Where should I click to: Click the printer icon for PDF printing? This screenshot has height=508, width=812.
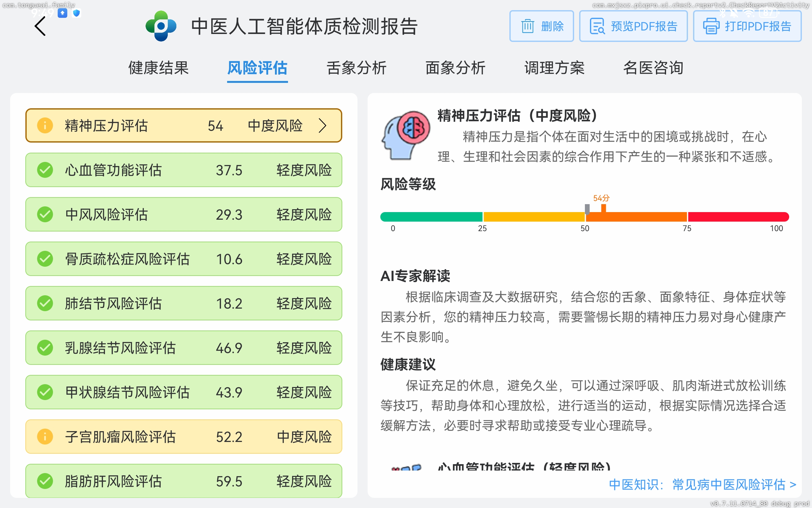pyautogui.click(x=711, y=26)
